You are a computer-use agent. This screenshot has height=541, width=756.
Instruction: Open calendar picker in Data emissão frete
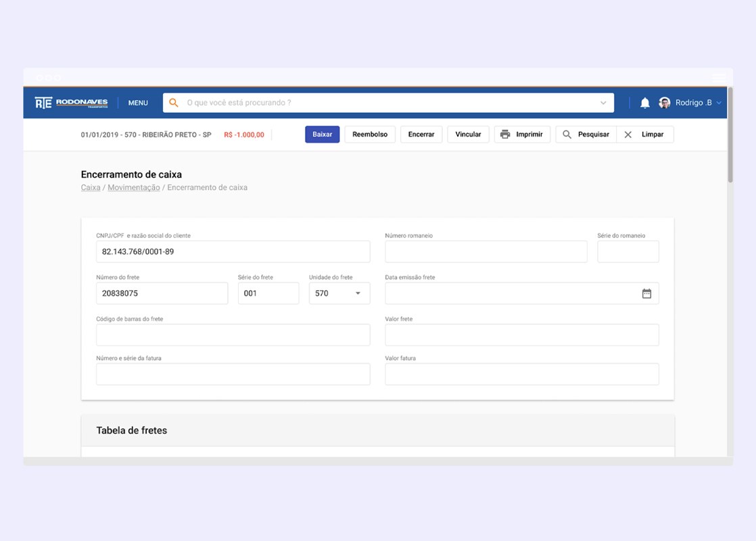coord(646,293)
